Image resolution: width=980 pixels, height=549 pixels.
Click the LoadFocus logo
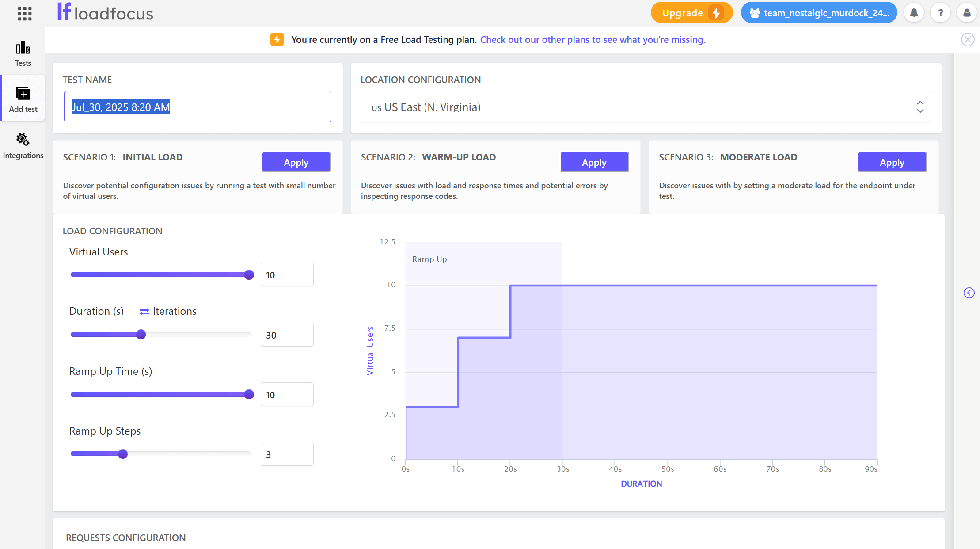click(x=105, y=12)
